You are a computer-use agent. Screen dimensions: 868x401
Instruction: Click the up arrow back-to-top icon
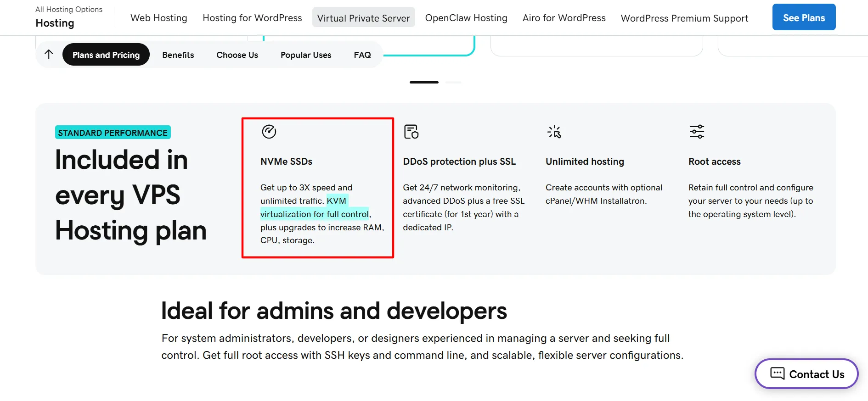[49, 55]
